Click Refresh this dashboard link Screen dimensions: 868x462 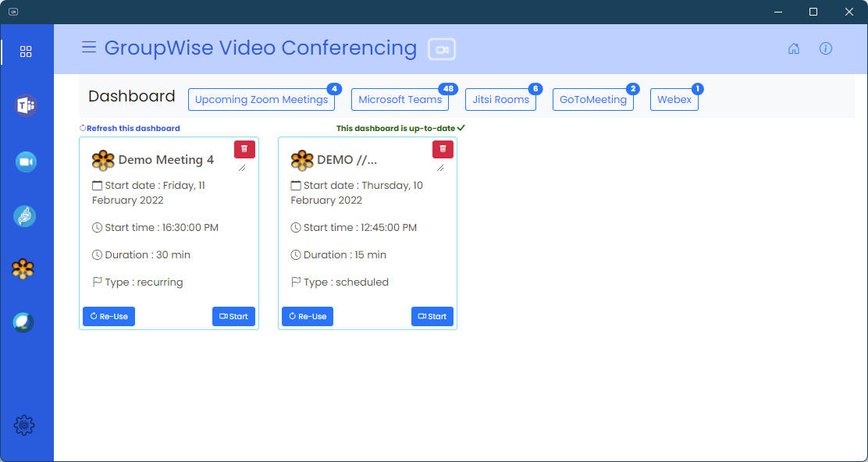[x=130, y=128]
